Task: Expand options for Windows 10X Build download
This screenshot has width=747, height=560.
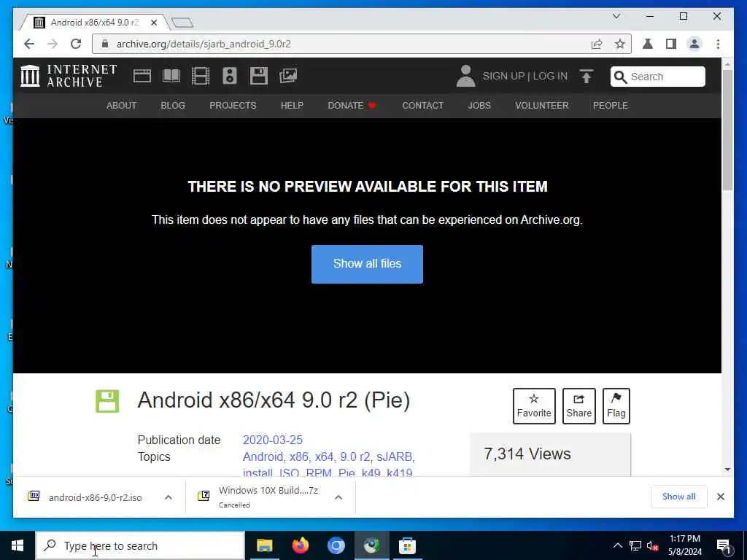Action: pos(338,497)
